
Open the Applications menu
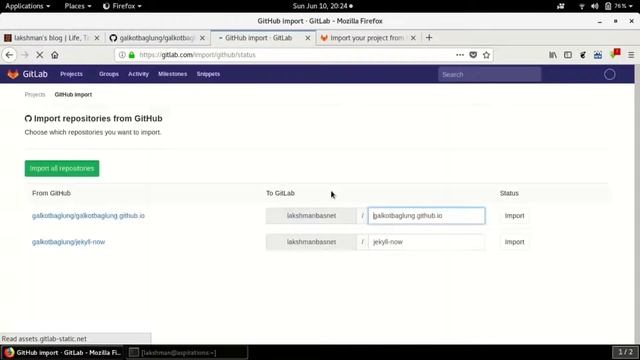pyautogui.click(x=28, y=6)
